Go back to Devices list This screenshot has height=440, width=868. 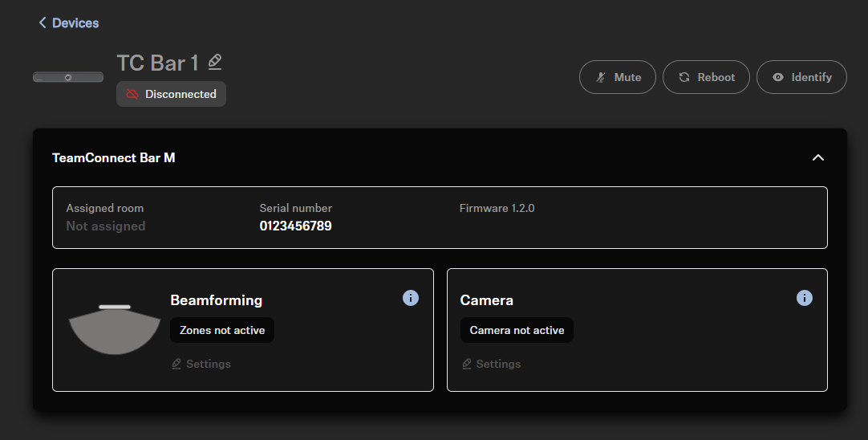69,22
